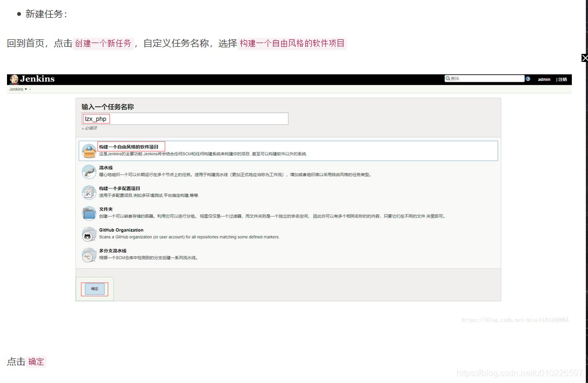Open the search help question icon

[528, 79]
